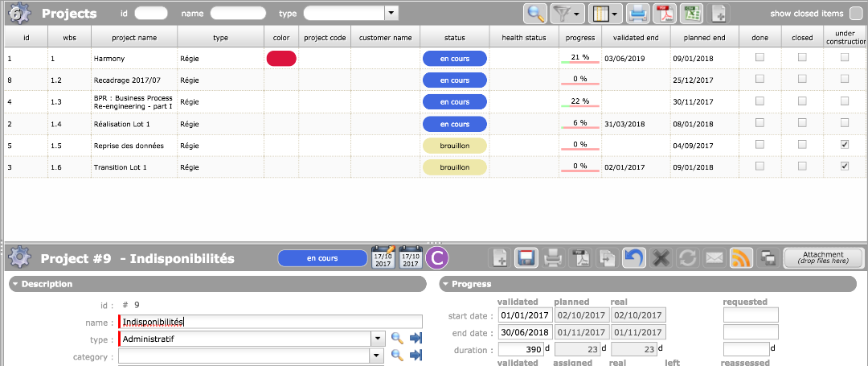Undo changes with the blue arrow icon
The image size is (868, 366).
[x=634, y=258]
